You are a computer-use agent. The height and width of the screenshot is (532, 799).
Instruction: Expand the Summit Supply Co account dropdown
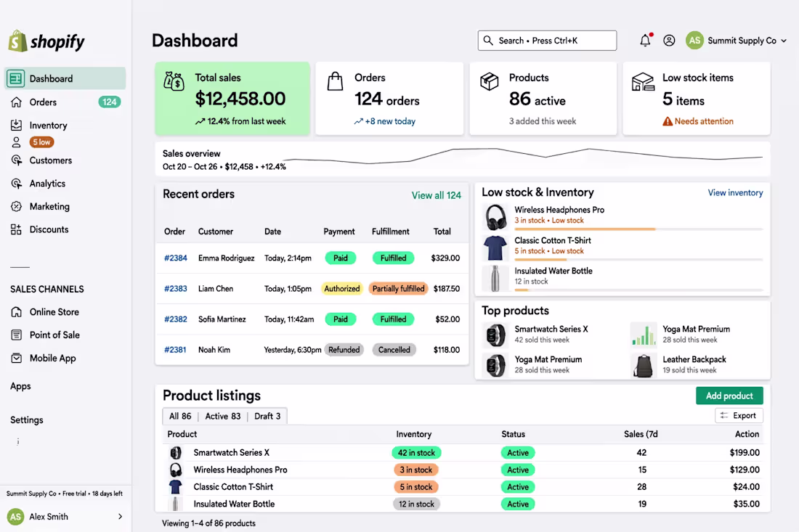pyautogui.click(x=784, y=41)
